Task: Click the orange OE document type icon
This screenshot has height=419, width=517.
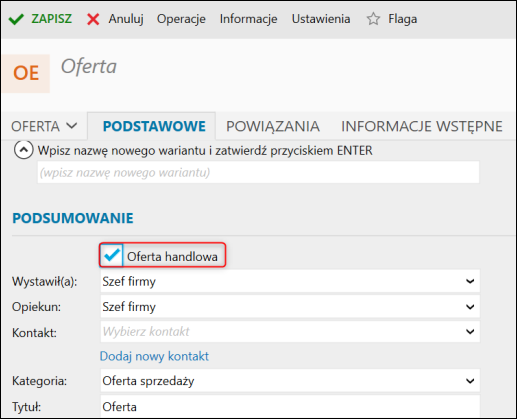Action: (26, 73)
